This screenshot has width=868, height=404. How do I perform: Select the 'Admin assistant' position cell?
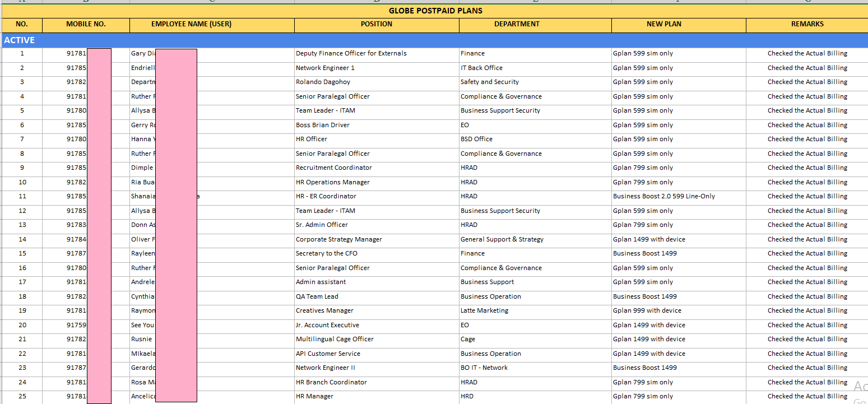coord(377,282)
